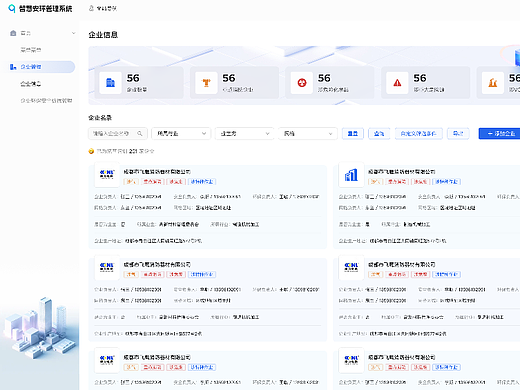Click the 56 value beside the red warning triangle
The height and width of the screenshot is (390, 520).
pos(420,78)
